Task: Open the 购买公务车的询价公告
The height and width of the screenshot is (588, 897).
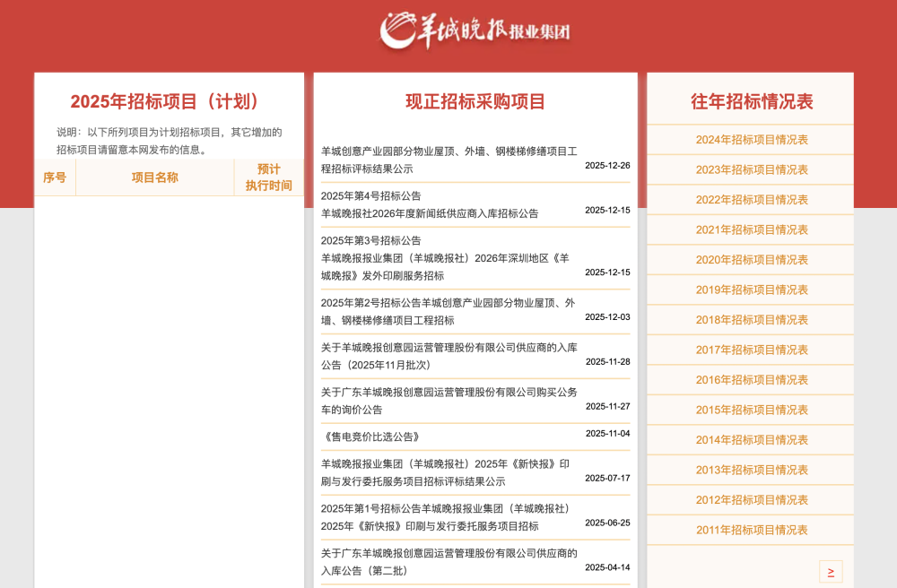Action: pyautogui.click(x=447, y=400)
